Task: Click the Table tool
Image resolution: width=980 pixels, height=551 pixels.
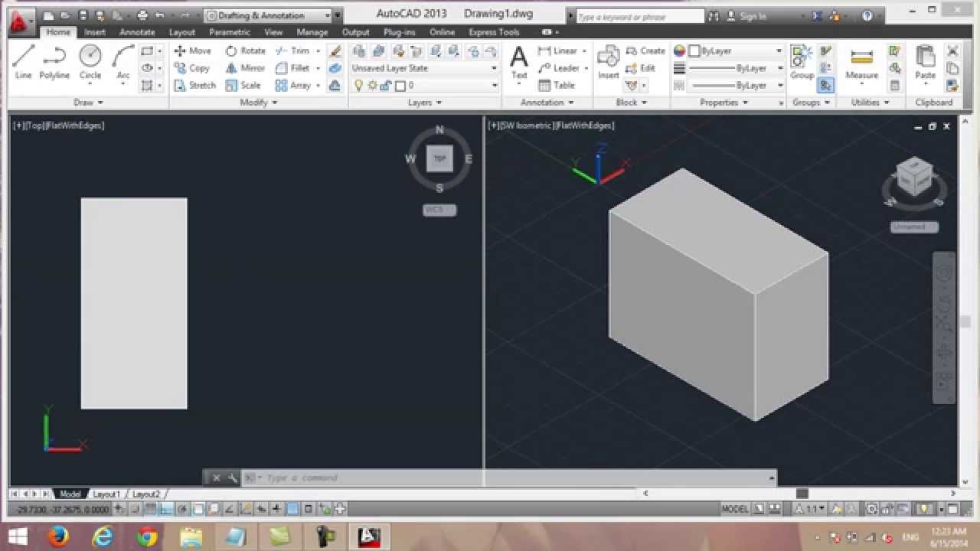Action: pos(556,85)
